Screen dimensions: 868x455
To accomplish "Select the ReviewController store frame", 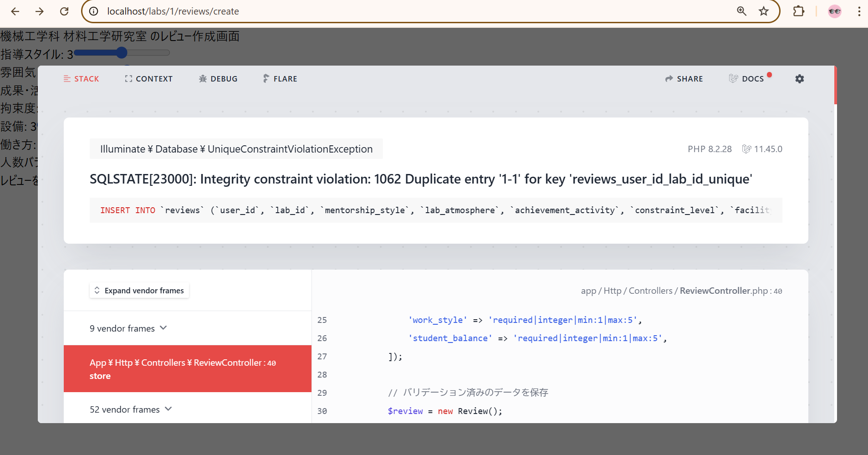I will point(188,369).
